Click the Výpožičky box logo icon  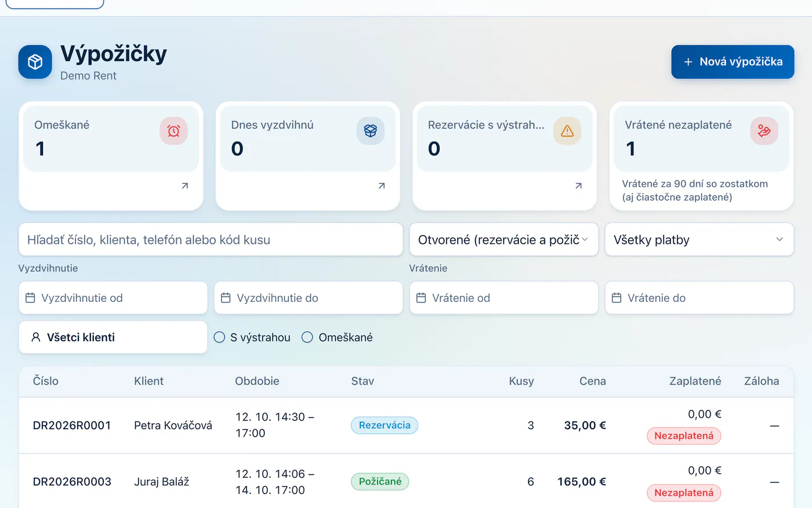(x=35, y=62)
